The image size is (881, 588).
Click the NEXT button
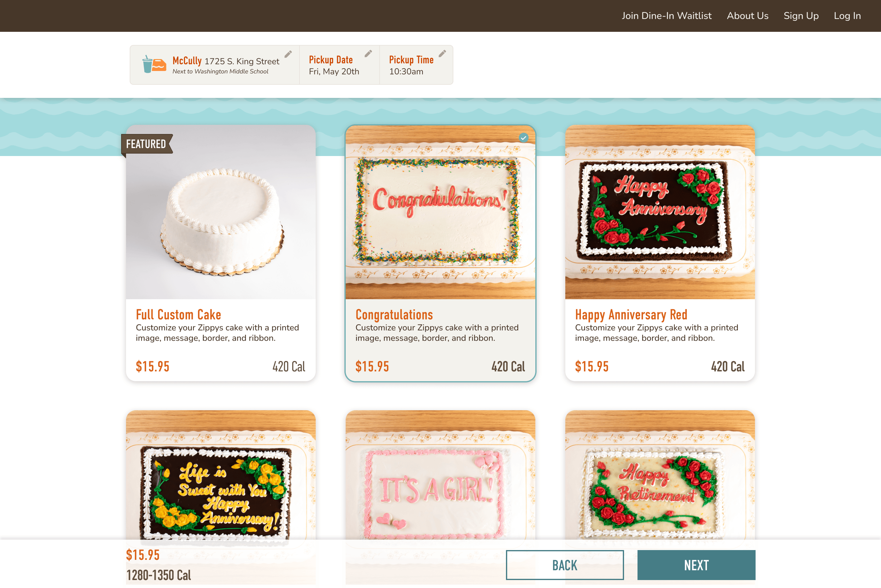(x=696, y=565)
